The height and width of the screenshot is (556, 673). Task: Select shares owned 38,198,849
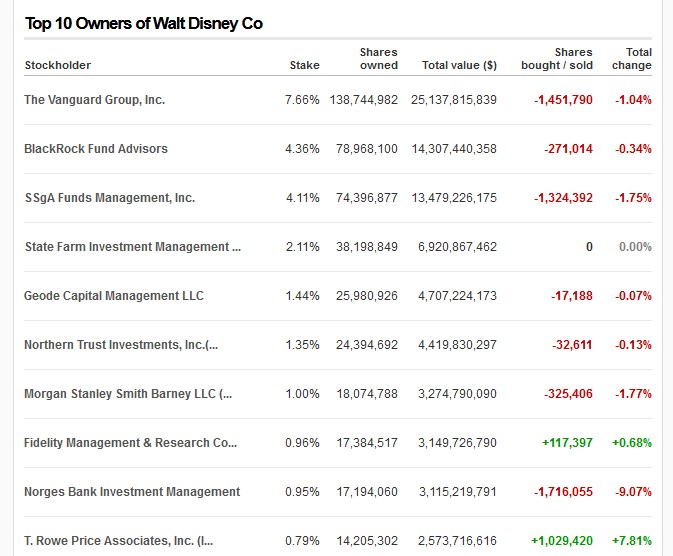(x=367, y=246)
